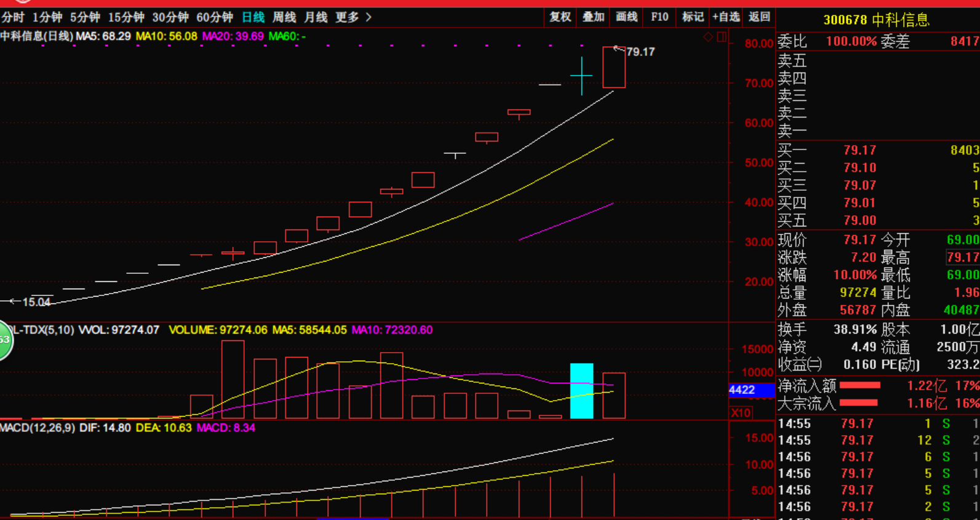
Task: Click the MA60 indicator label
Action: pos(287,36)
